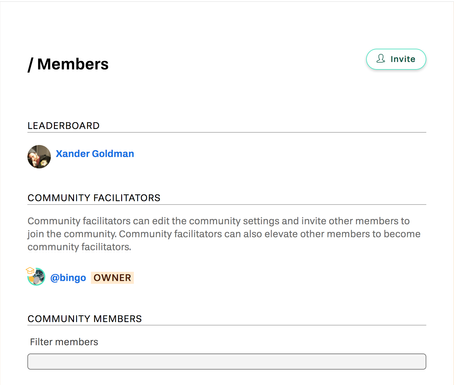Focus the Filter members input field
This screenshot has height=385, width=454.
[x=227, y=362]
